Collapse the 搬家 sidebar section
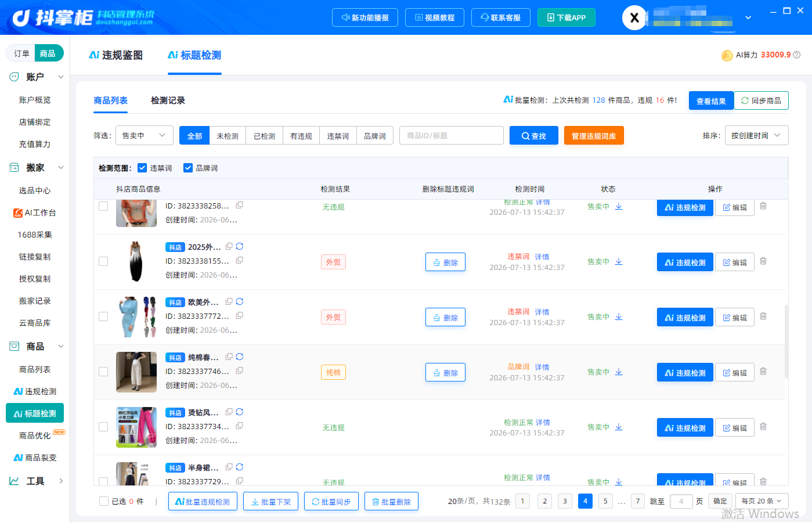Screen dimensions: 812x522 61,167
